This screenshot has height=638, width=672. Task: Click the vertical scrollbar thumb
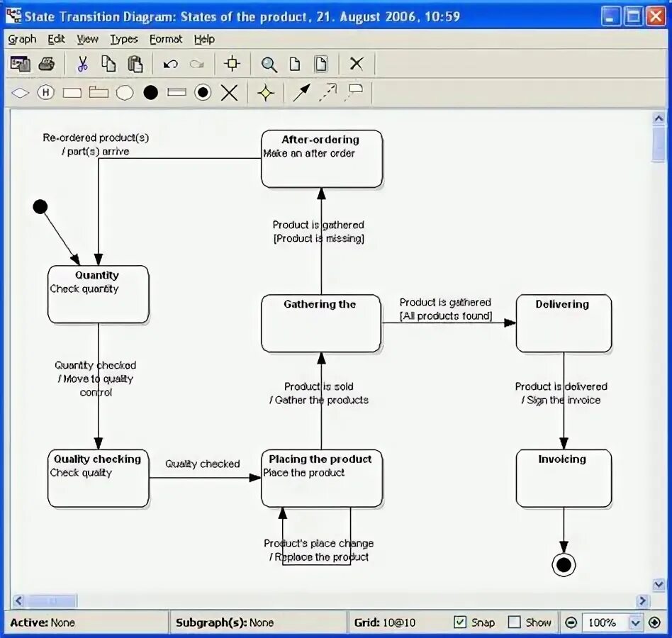pyautogui.click(x=659, y=143)
